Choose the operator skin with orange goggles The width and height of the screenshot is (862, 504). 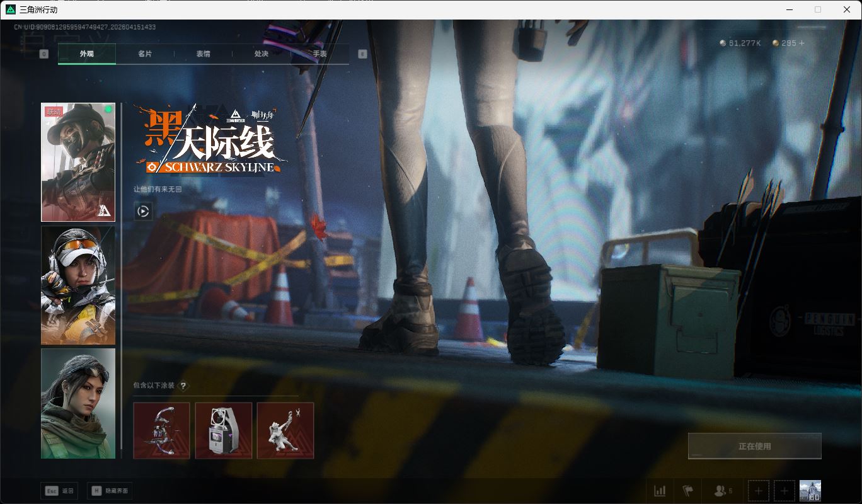[x=78, y=285]
